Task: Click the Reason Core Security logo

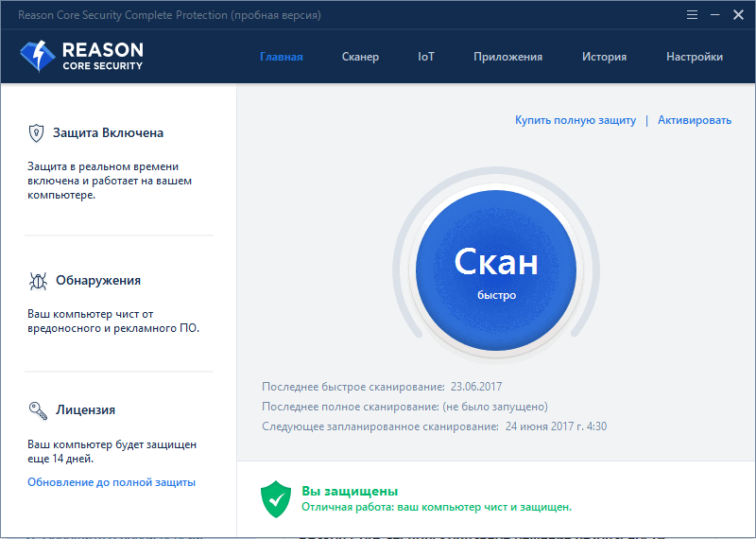Action: click(81, 57)
